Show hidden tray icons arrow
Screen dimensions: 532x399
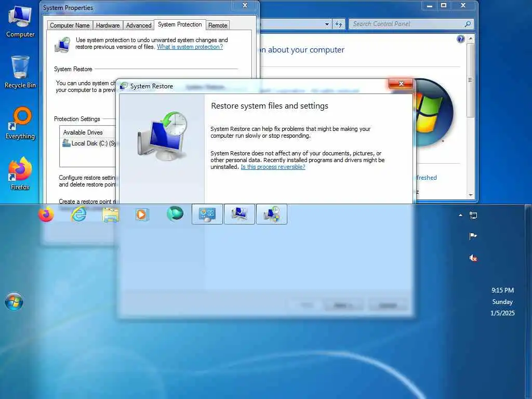click(x=460, y=215)
